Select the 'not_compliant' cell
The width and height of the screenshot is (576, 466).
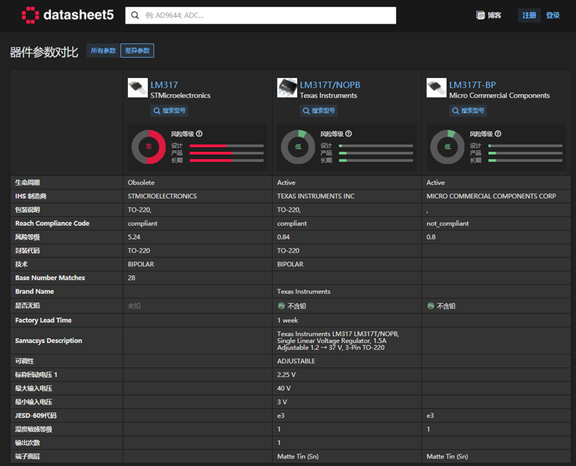point(496,223)
